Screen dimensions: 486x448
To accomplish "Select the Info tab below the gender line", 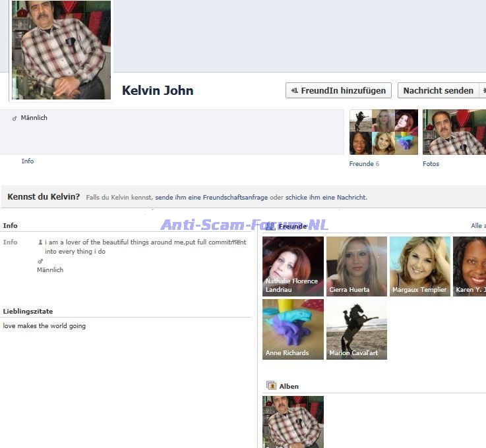I will pos(28,161).
